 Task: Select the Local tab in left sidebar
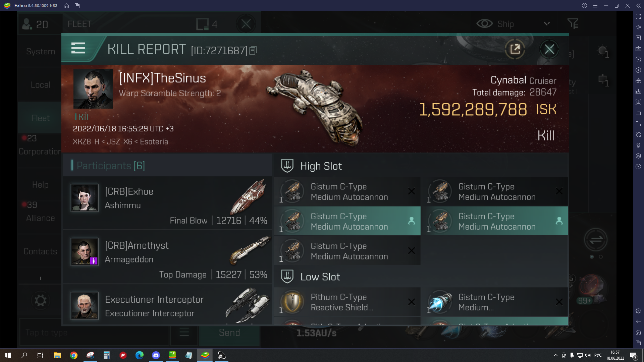(40, 85)
